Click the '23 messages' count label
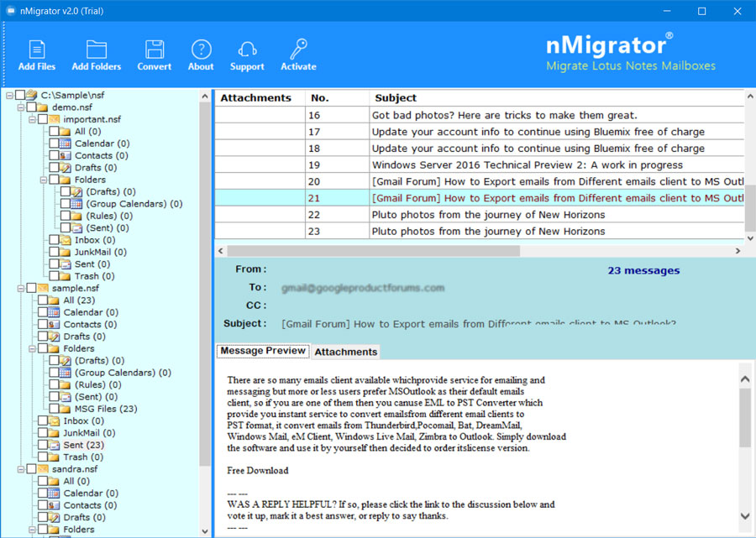The image size is (756, 538). click(643, 270)
